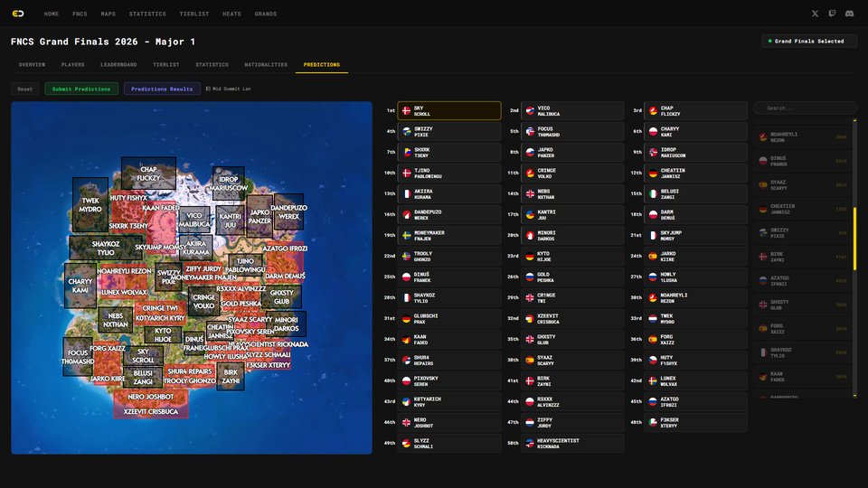Click the Norway flag beside Idrop Mariuscow
868x488 pixels.
[653, 152]
